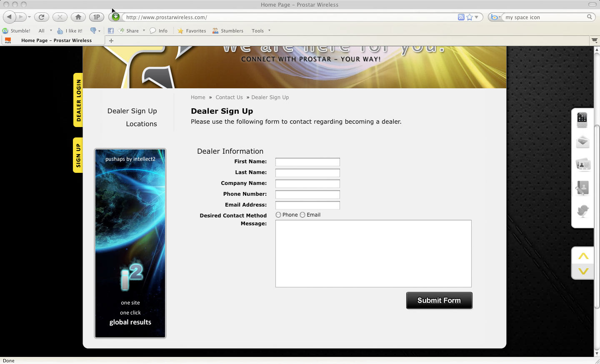Click the contact cards icon in side panel
Viewport: 600px width, 364px height.
[x=583, y=165]
